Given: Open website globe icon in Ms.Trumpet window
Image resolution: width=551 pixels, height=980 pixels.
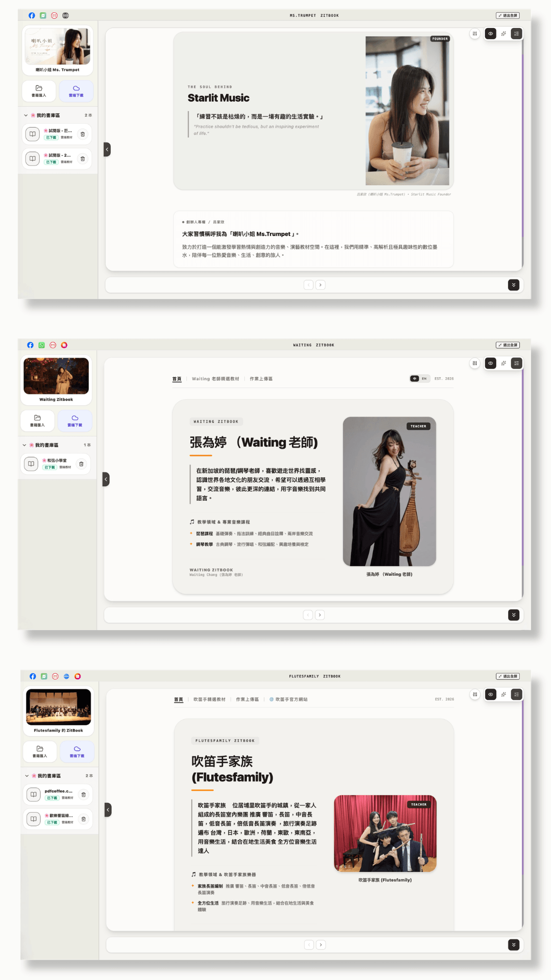Looking at the screenshot, I should [65, 15].
